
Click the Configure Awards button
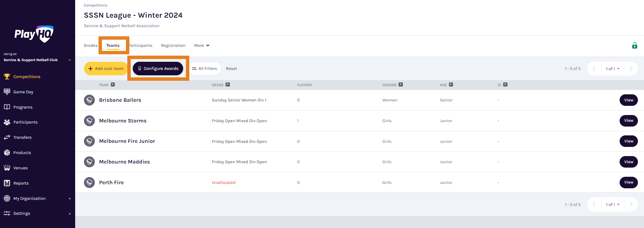(x=158, y=69)
